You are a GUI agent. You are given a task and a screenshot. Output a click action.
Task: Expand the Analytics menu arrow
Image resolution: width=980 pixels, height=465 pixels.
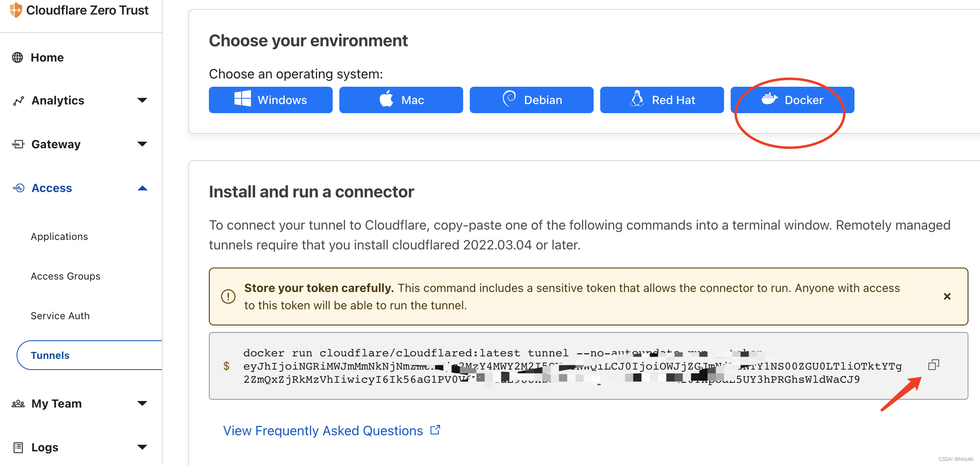(x=142, y=100)
